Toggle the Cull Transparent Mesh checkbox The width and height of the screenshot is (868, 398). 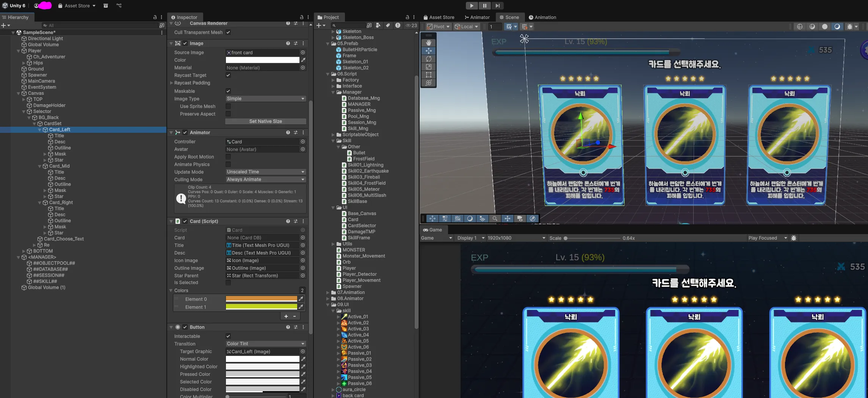pos(228,32)
